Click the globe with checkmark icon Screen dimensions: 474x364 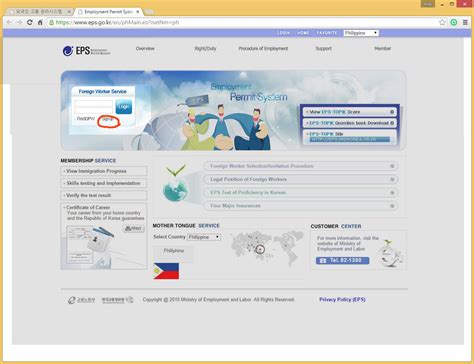point(176,184)
